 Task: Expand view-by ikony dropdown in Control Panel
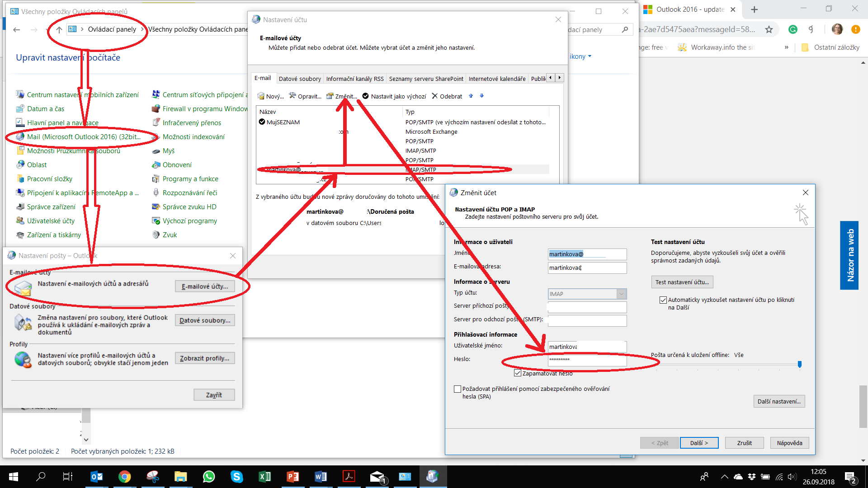580,56
